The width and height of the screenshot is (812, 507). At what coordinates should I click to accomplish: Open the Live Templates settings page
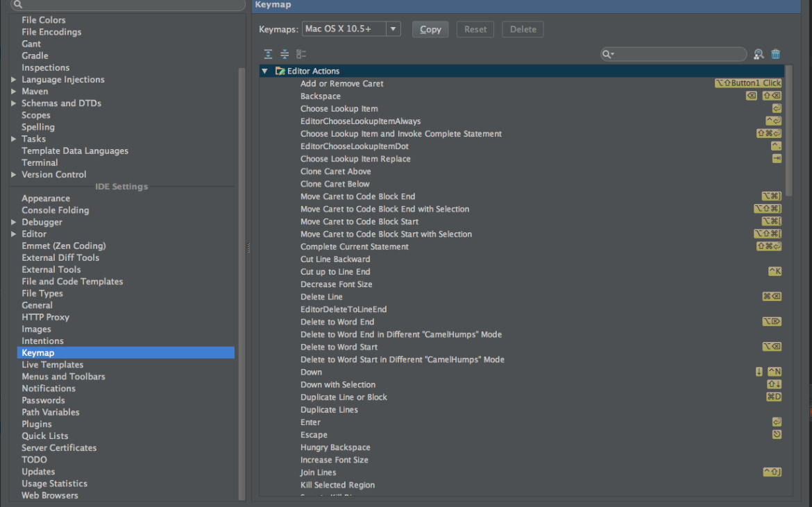(x=52, y=364)
